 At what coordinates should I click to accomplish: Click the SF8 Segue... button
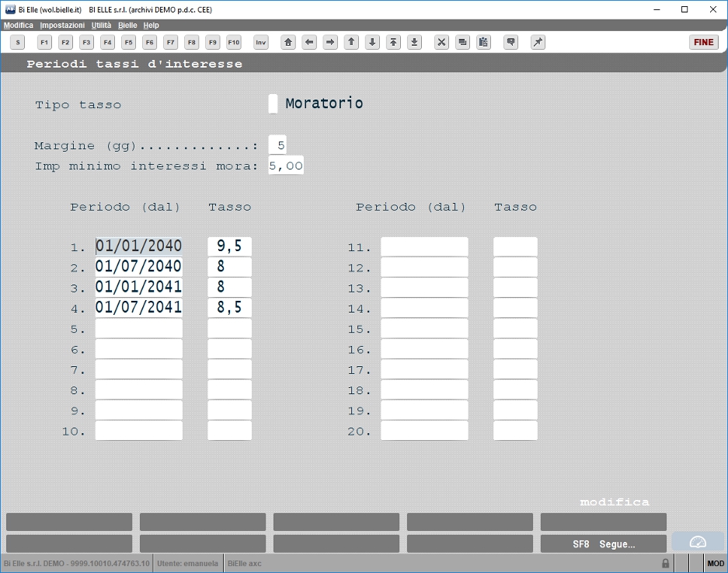[604, 543]
